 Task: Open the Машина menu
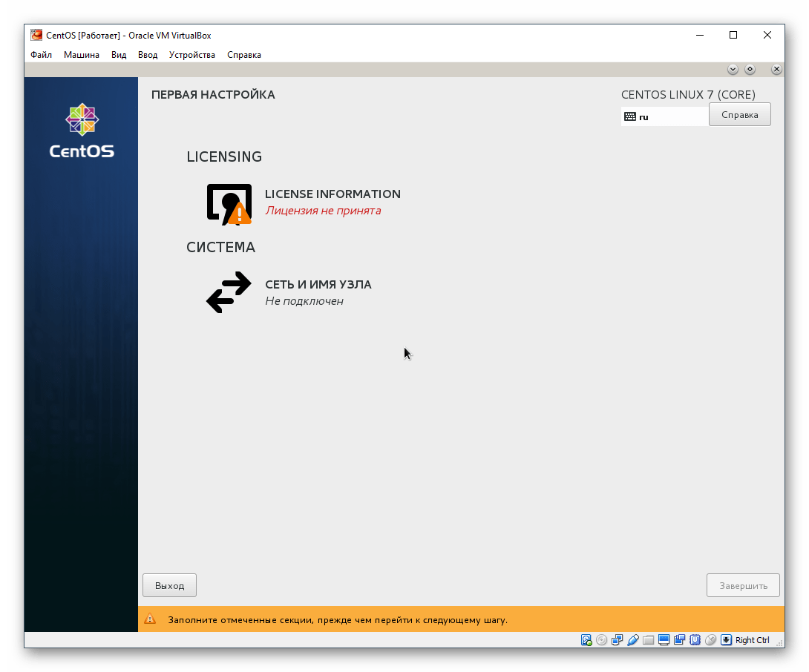point(81,54)
